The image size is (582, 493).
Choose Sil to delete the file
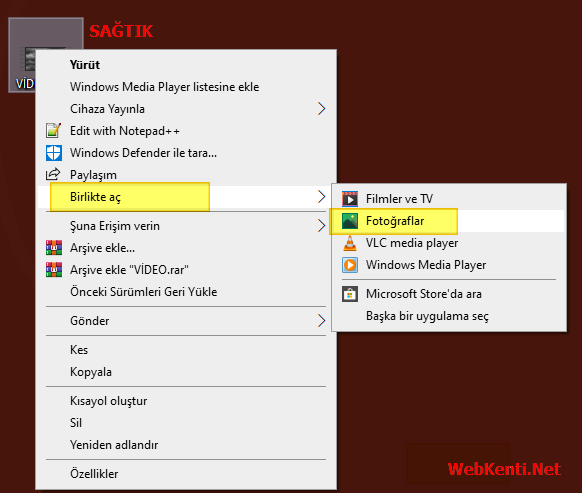pyautogui.click(x=186, y=423)
